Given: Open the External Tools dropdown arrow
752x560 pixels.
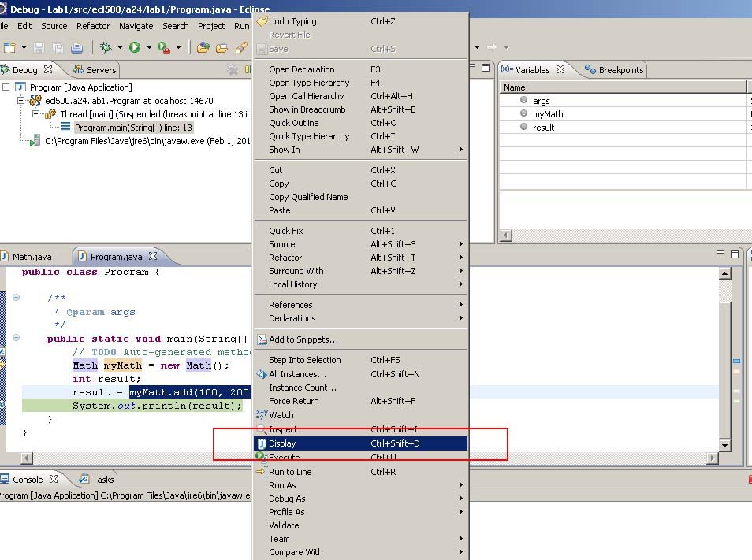Looking at the screenshot, I should tap(178, 48).
